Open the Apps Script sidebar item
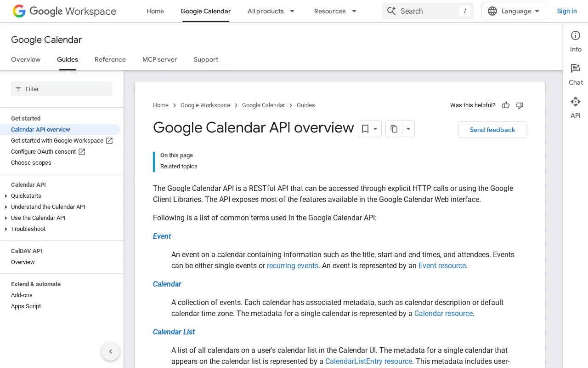The image size is (588, 368). (26, 306)
